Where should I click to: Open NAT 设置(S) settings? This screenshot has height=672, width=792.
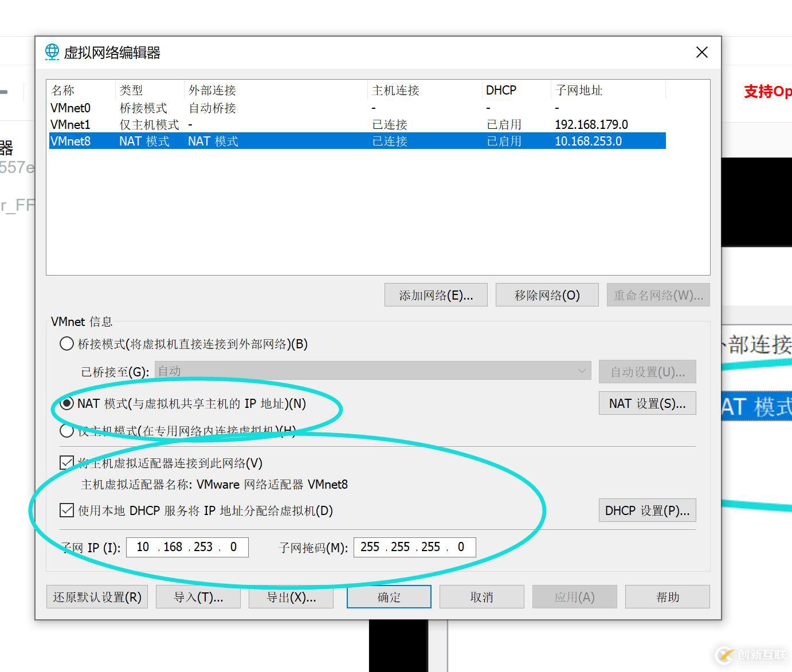pyautogui.click(x=646, y=403)
